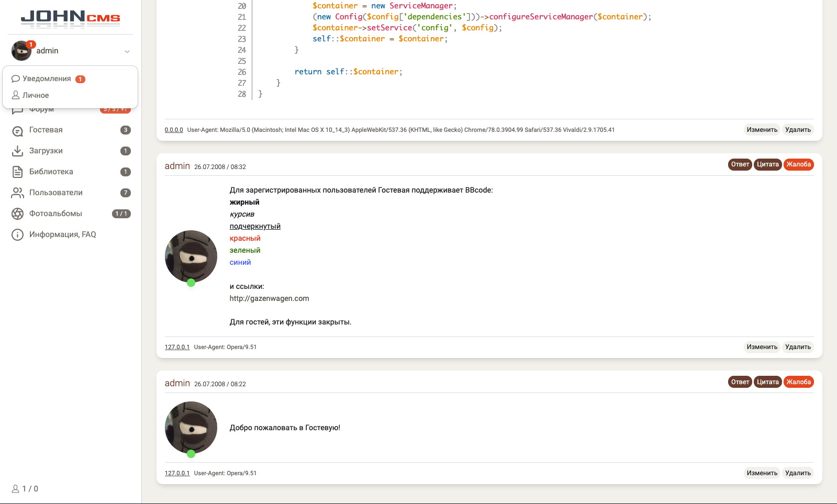
Task: Select Личное in the user dropdown
Action: pos(36,95)
